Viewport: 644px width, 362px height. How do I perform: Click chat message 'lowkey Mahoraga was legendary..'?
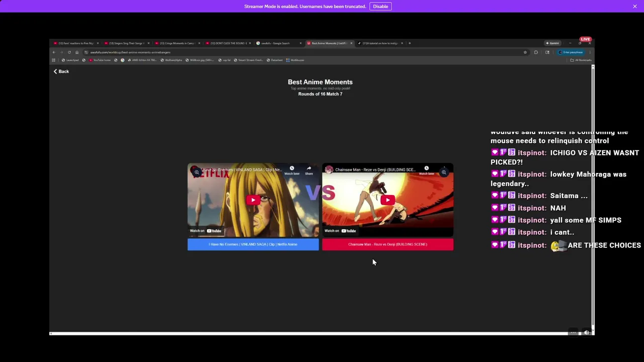[558, 179]
